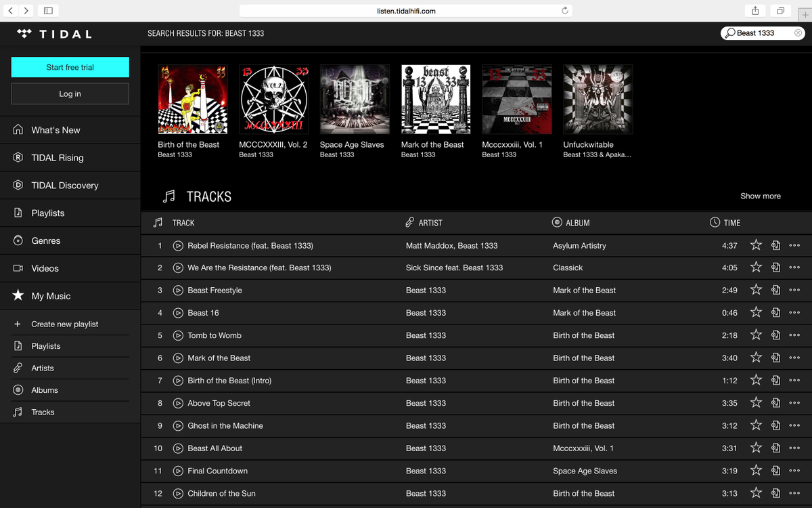812x508 pixels.
Task: Click the Beast 1333 search input
Action: [761, 33]
